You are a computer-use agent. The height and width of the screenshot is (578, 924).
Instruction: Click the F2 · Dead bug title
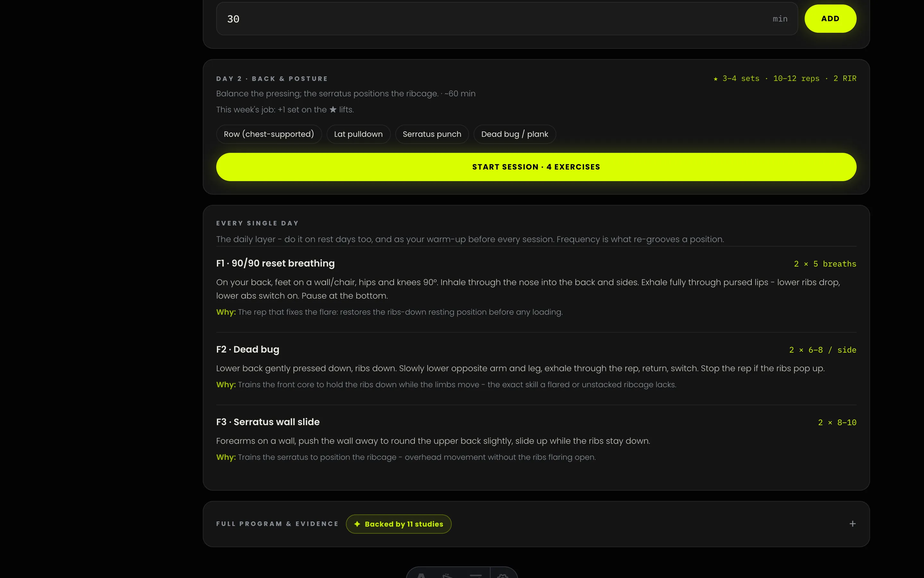[247, 349]
